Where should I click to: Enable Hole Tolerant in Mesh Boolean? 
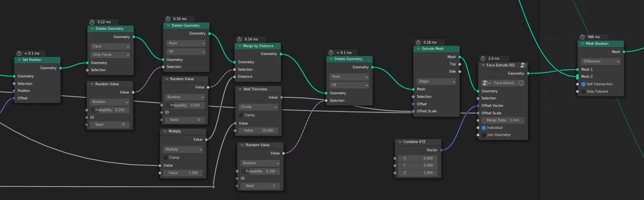point(584,91)
